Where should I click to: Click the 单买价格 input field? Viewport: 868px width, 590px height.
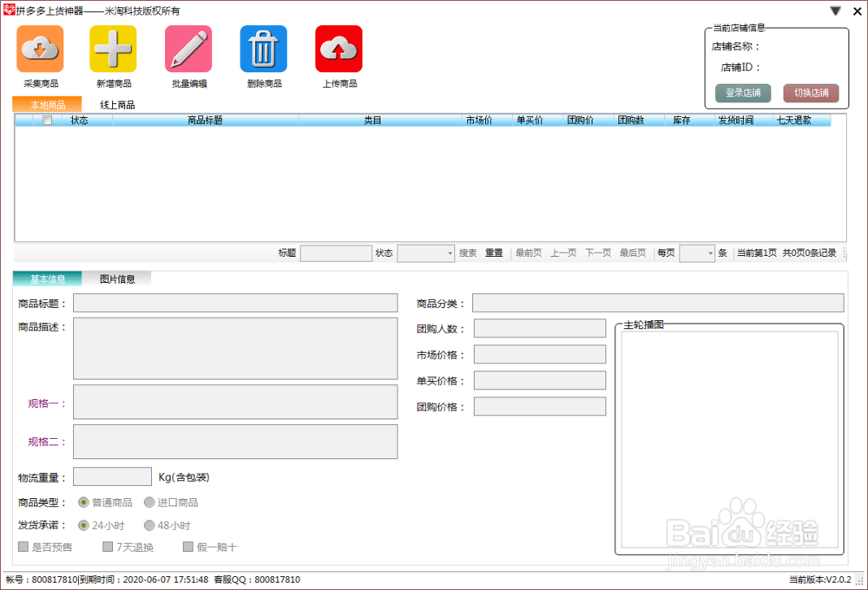(x=540, y=380)
